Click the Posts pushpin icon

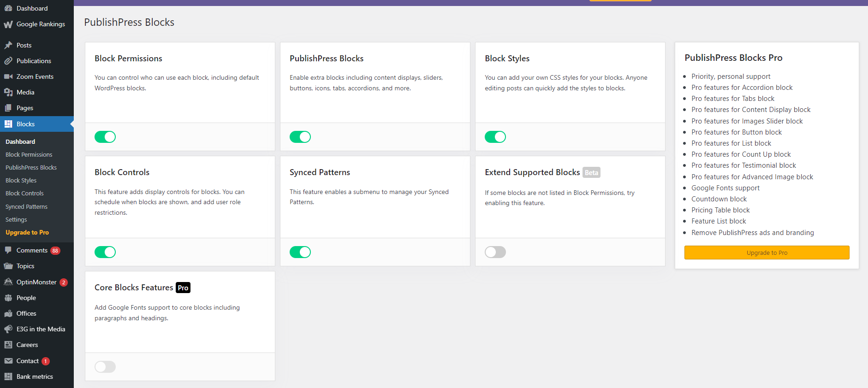point(8,45)
